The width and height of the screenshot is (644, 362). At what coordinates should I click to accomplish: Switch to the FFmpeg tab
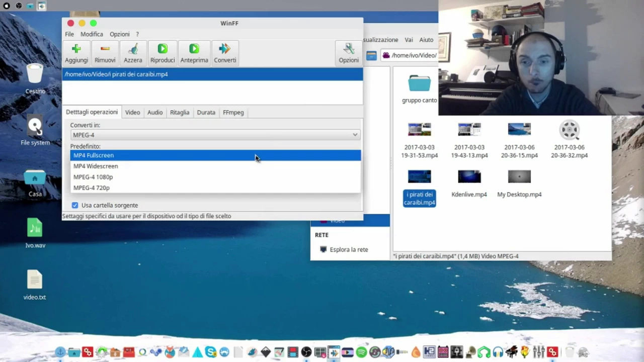click(x=233, y=112)
